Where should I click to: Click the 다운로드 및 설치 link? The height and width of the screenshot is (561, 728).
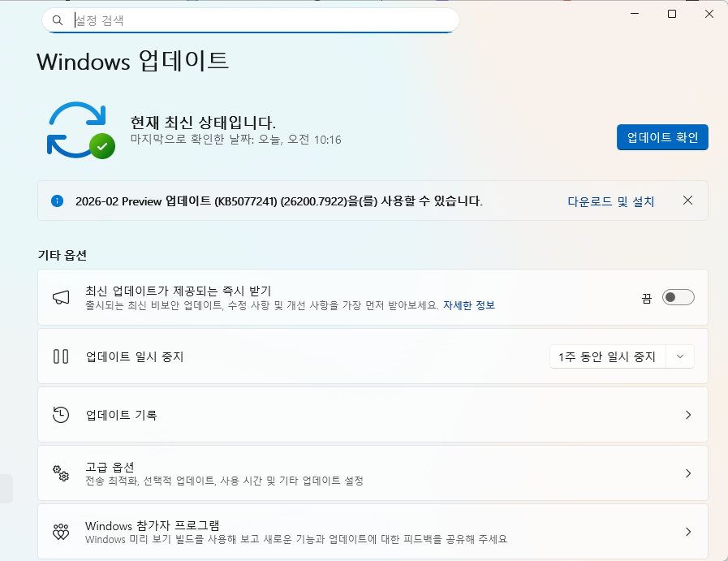(610, 201)
